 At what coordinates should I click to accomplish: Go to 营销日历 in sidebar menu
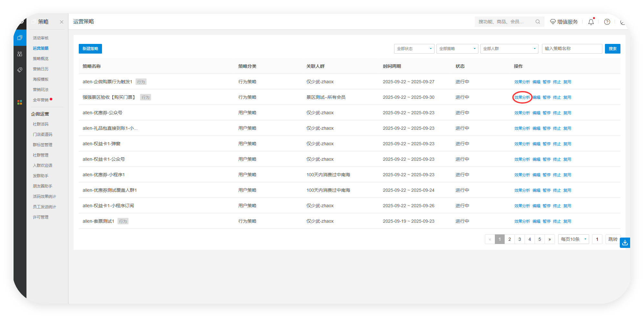point(41,69)
